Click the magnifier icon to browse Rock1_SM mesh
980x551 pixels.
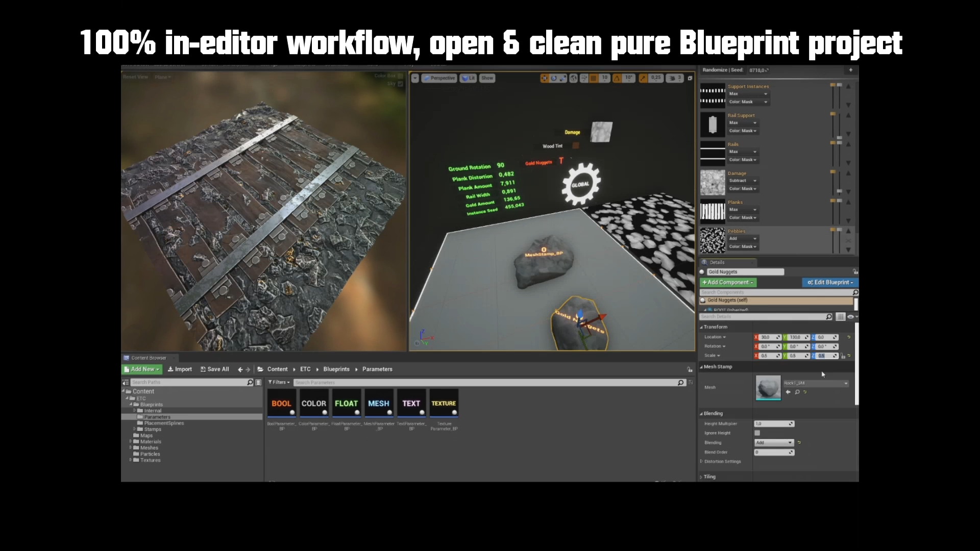(x=797, y=392)
